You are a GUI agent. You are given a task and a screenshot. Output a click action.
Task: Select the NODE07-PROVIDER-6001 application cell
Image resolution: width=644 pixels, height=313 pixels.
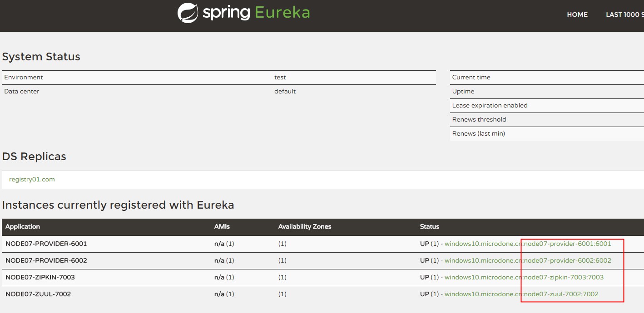tap(46, 244)
